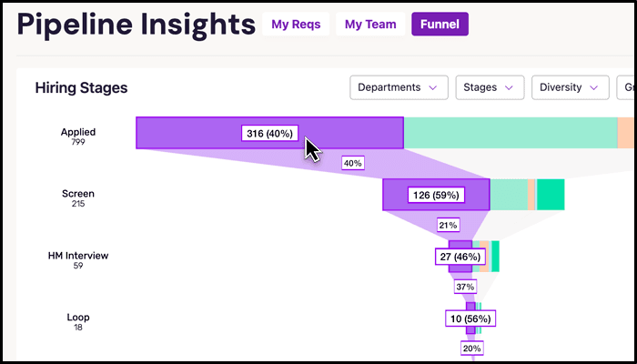This screenshot has width=637, height=364.
Task: Click the 316 (40%) data label
Action: [x=269, y=134]
